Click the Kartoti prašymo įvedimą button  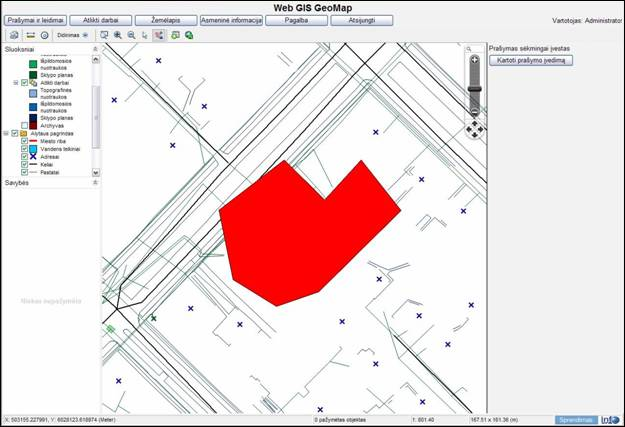(x=531, y=60)
